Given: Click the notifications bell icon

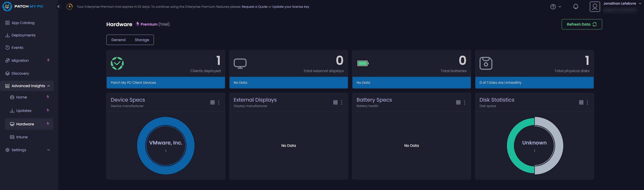Looking at the screenshot, I should pos(576,7).
